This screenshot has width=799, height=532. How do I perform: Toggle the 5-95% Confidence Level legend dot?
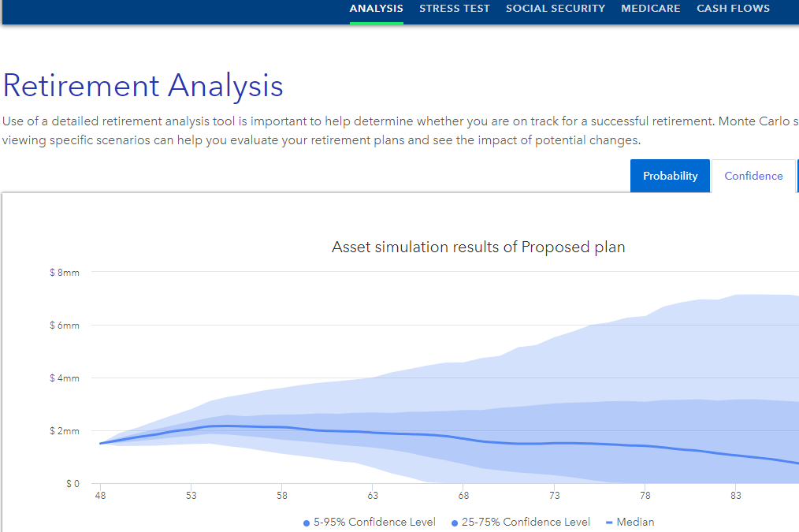pyautogui.click(x=307, y=523)
